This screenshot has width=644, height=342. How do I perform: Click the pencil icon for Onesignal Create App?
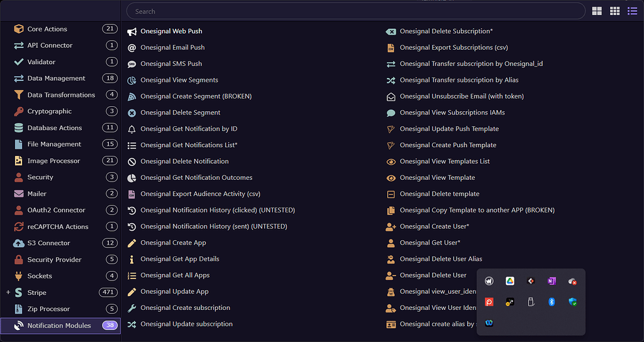click(132, 243)
